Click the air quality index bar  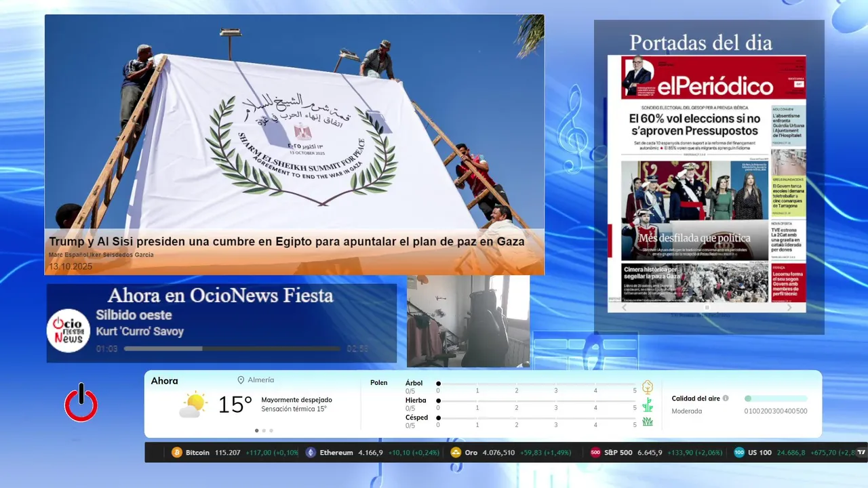776,399
